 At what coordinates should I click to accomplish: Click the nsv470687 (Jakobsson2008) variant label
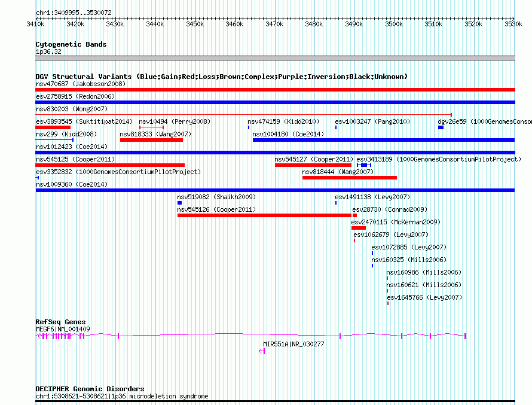(x=81, y=84)
